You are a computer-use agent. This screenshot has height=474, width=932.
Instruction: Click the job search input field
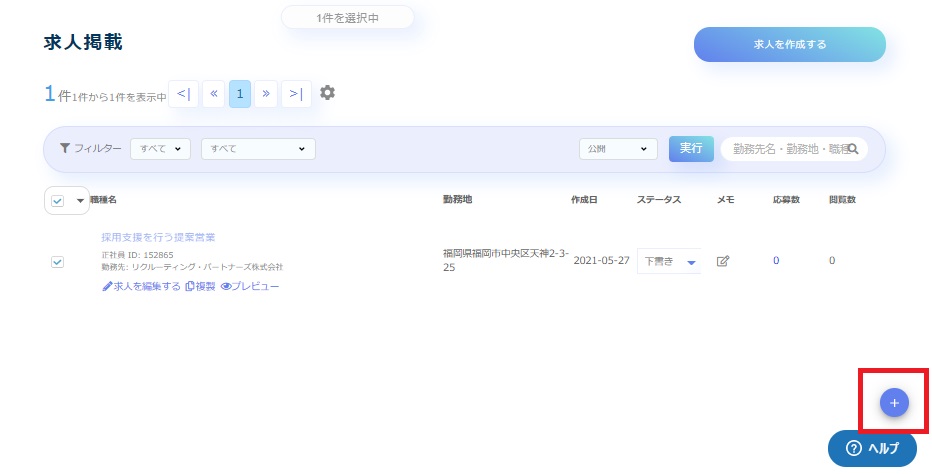pos(785,149)
